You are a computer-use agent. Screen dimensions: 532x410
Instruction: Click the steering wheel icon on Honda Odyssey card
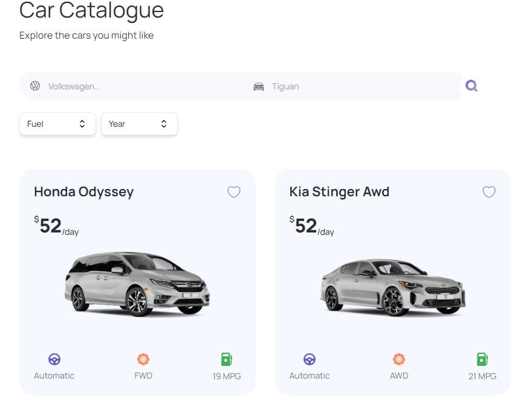tap(54, 359)
